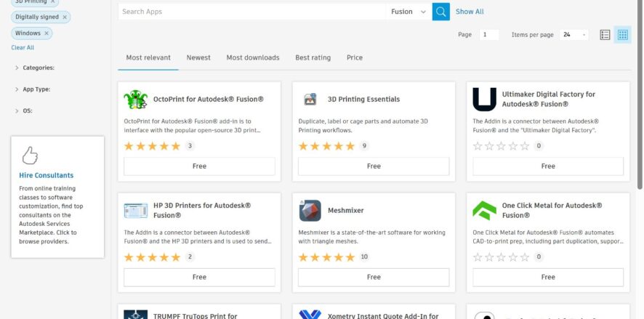The height and width of the screenshot is (319, 644).
Task: Open the Meshmixer app icon
Action: click(x=310, y=211)
